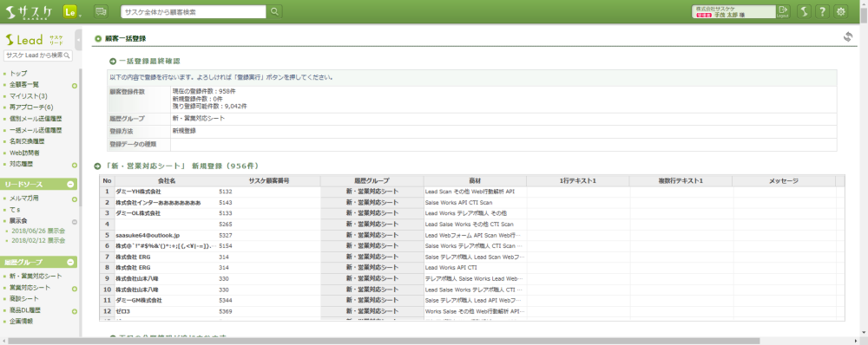Open 商談シート in the sidebar
The image size is (868, 345).
(24, 298)
